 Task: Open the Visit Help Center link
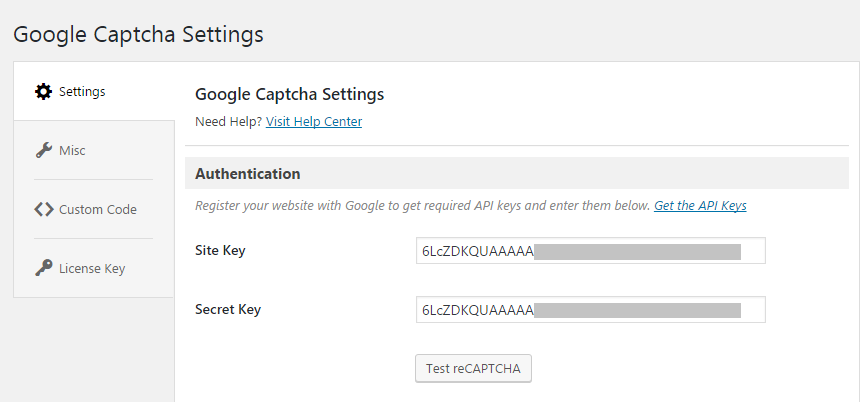pos(314,122)
